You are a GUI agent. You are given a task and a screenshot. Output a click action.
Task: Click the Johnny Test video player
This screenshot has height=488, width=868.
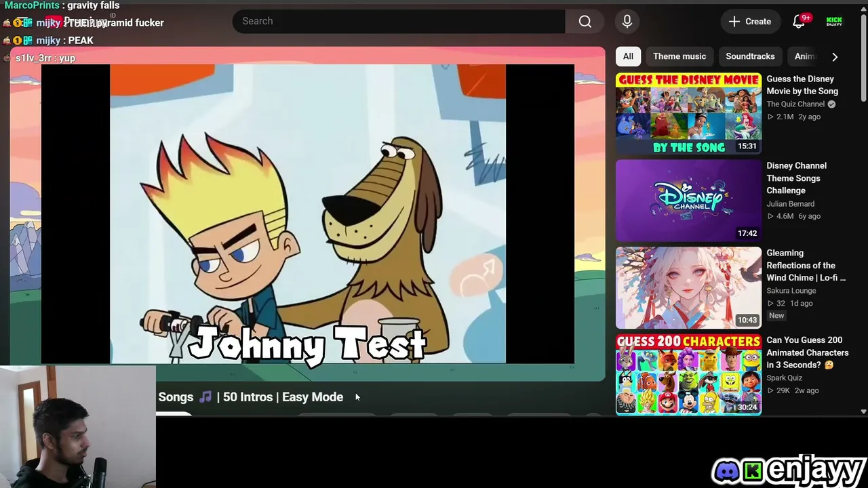(x=308, y=214)
